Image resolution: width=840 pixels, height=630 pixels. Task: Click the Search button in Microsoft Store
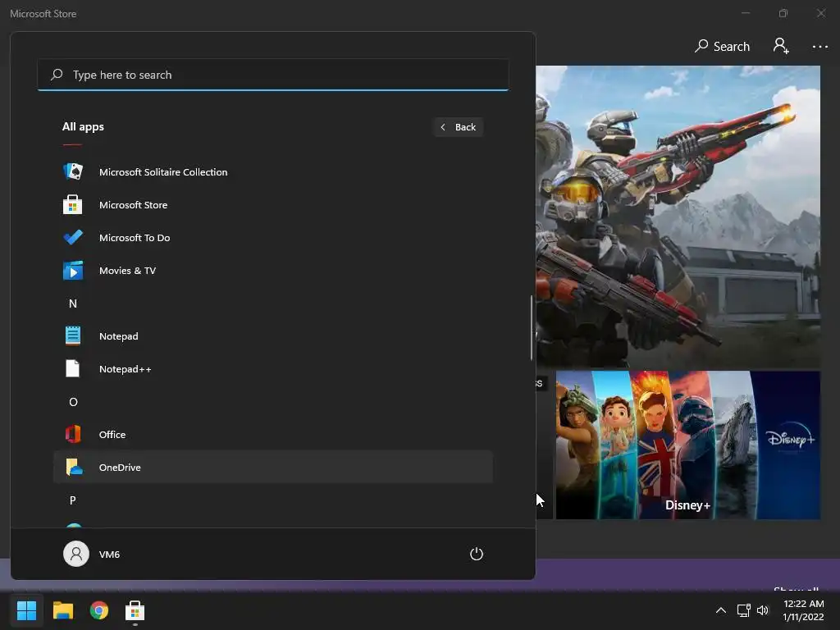pos(722,47)
